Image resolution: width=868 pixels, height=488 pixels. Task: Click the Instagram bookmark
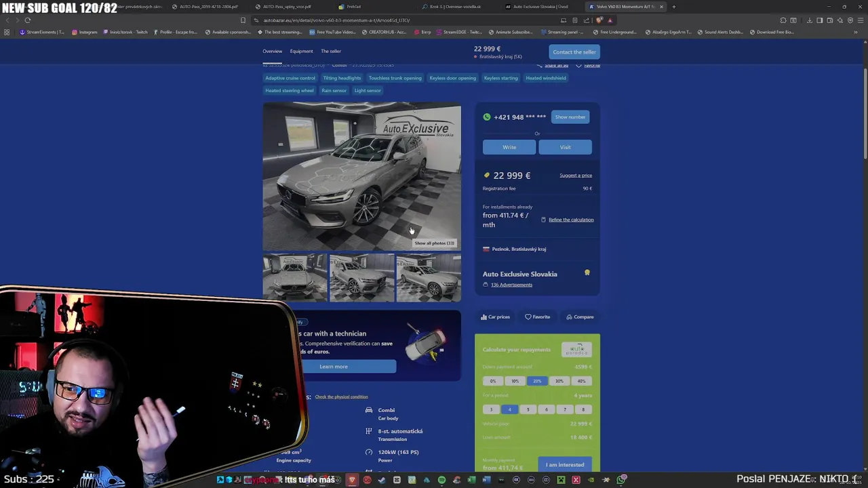click(84, 32)
